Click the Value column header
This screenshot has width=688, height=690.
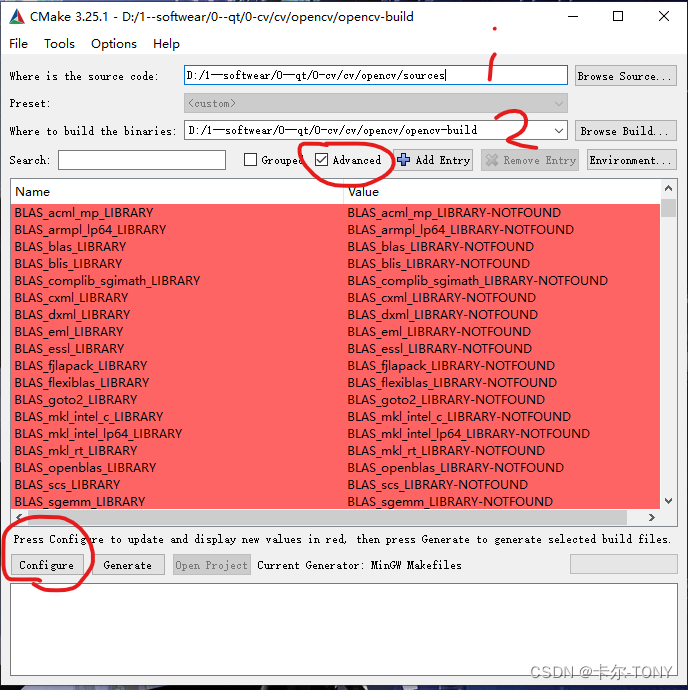point(502,192)
